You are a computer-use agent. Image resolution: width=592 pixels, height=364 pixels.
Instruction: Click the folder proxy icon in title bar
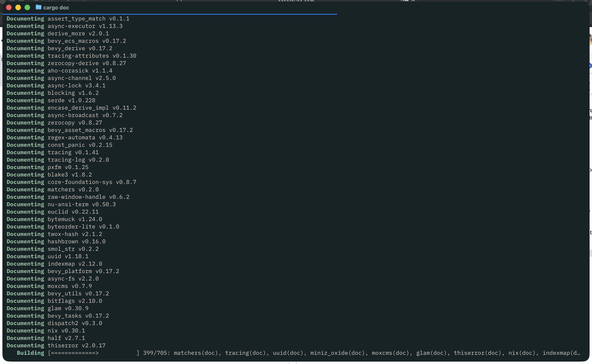(38, 7)
